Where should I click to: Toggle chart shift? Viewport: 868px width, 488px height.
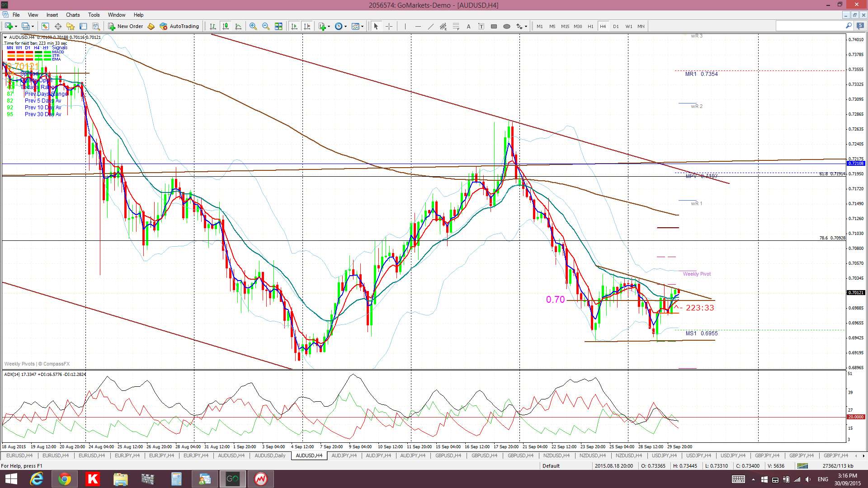(307, 26)
